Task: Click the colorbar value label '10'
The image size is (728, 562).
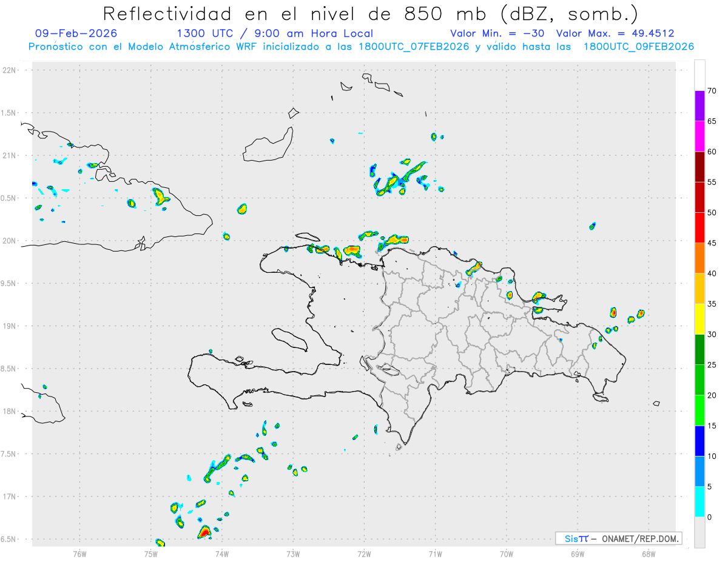Action: (712, 456)
